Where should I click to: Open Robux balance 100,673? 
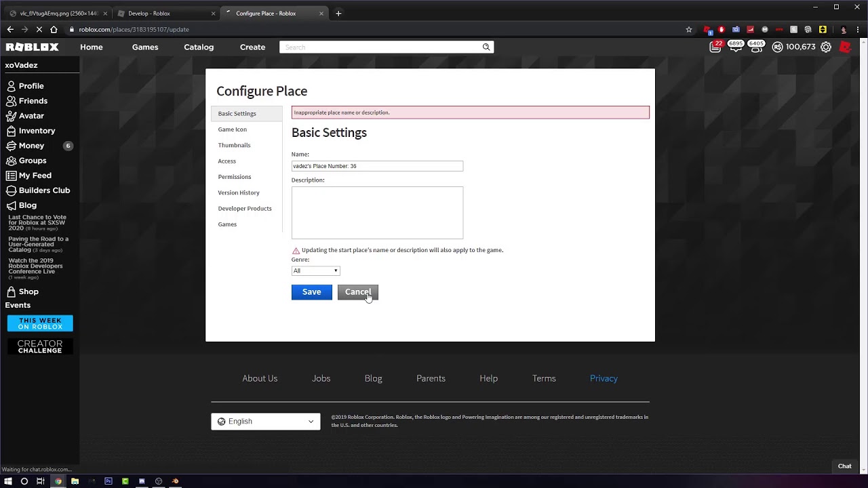794,47
